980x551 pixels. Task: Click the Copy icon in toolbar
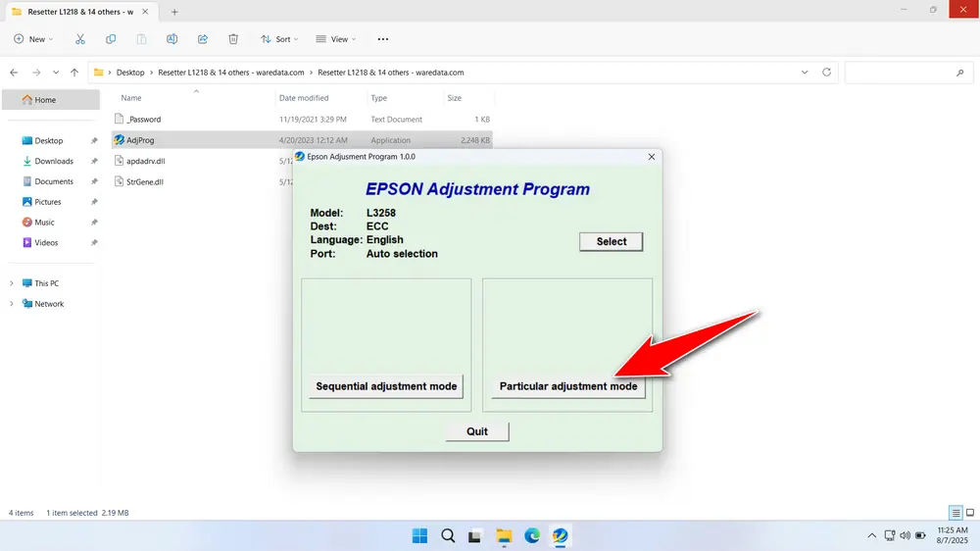point(111,39)
